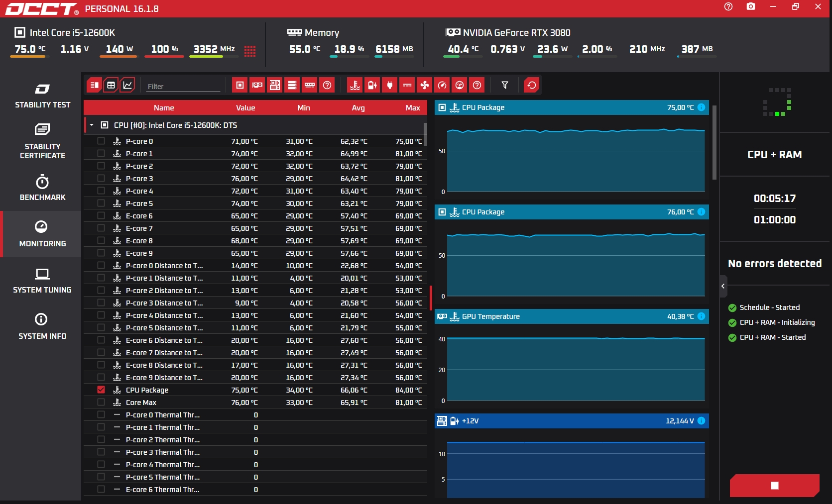
Task: Uncheck the CPU Package checkbox
Action: pyautogui.click(x=101, y=390)
